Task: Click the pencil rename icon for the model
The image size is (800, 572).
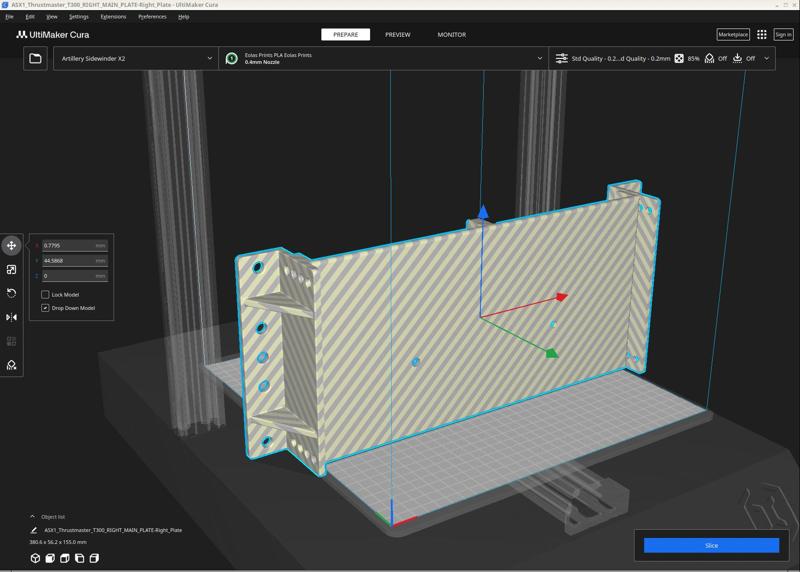Action: point(34,530)
